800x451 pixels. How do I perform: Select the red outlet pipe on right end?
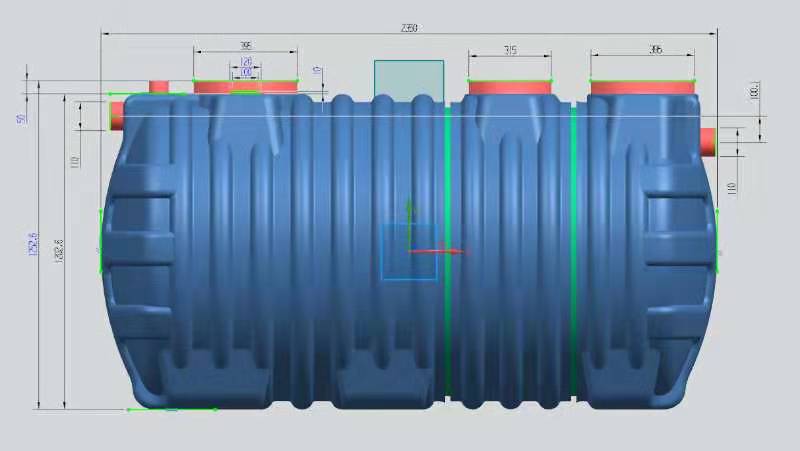[708, 142]
